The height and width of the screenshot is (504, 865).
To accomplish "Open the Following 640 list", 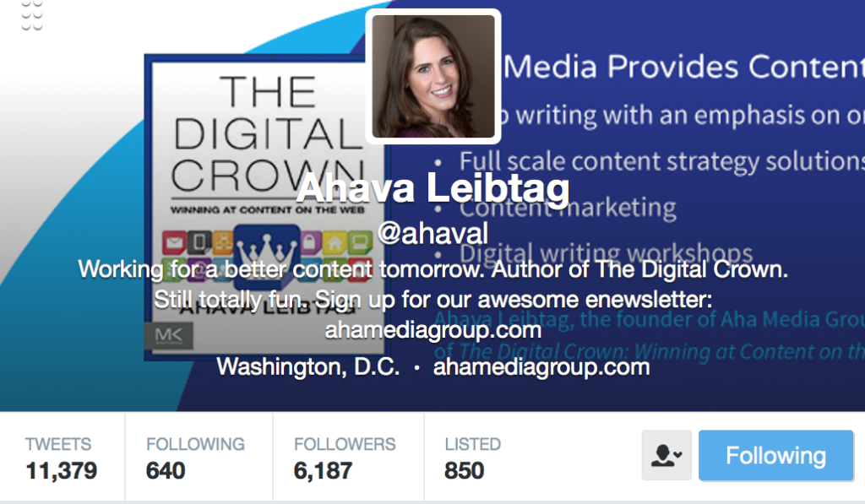I will [195, 458].
